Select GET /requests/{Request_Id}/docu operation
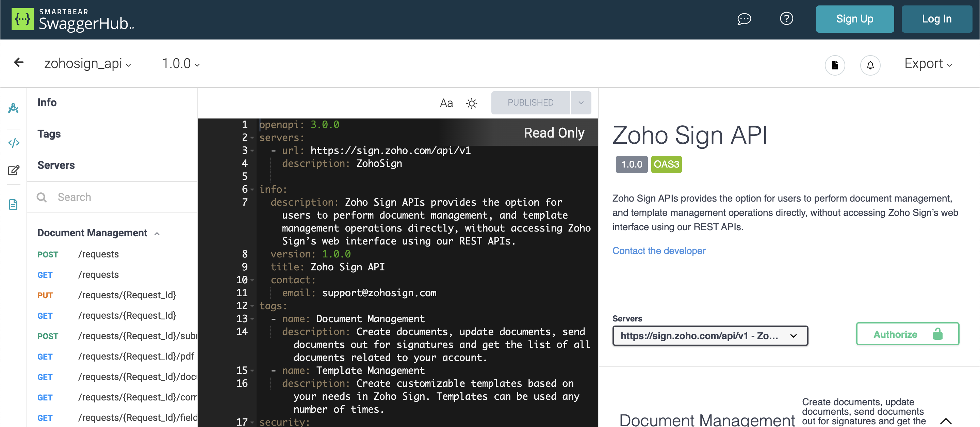 point(117,377)
